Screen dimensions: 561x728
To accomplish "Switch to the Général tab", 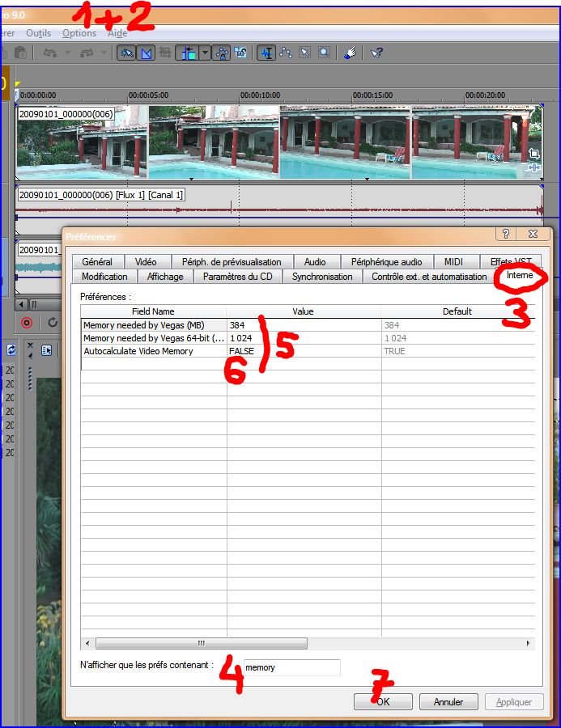I will (x=97, y=262).
